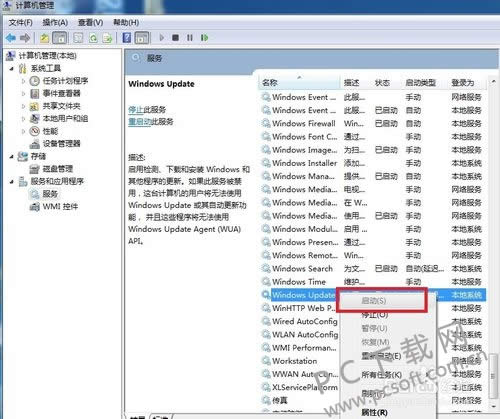
Task: Choose 属性(R) in the context menu
Action: (374, 412)
